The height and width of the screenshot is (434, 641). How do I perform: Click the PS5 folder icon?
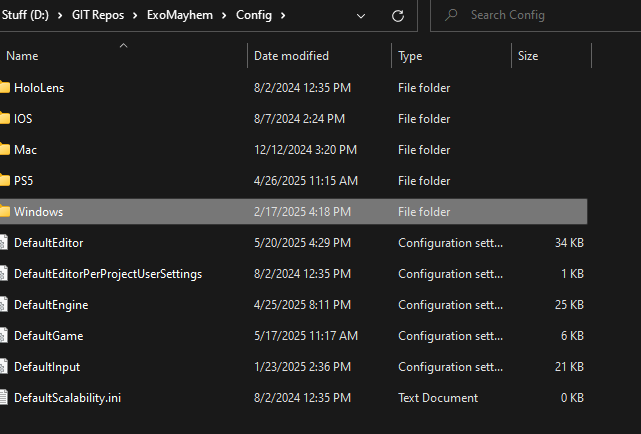pos(4,181)
